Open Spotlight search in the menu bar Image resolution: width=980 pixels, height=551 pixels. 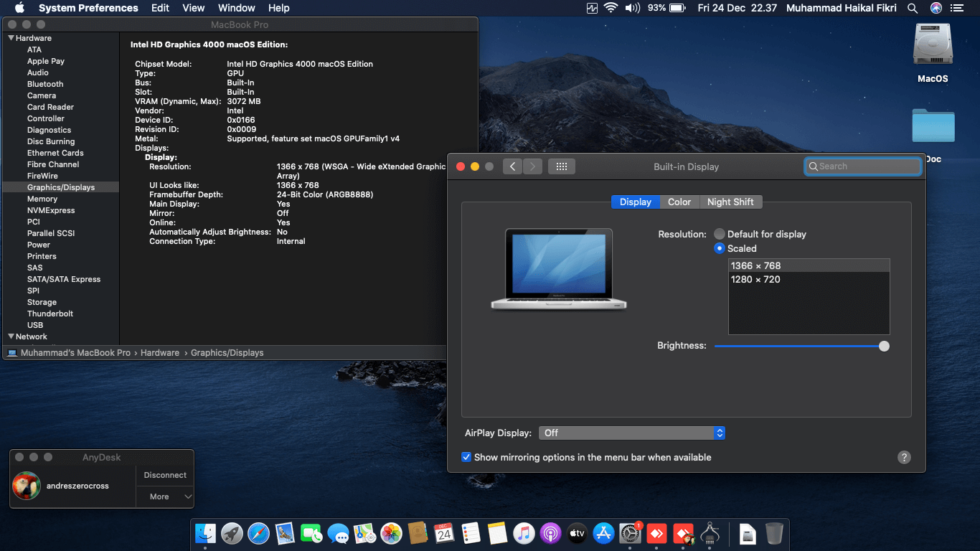913,8
